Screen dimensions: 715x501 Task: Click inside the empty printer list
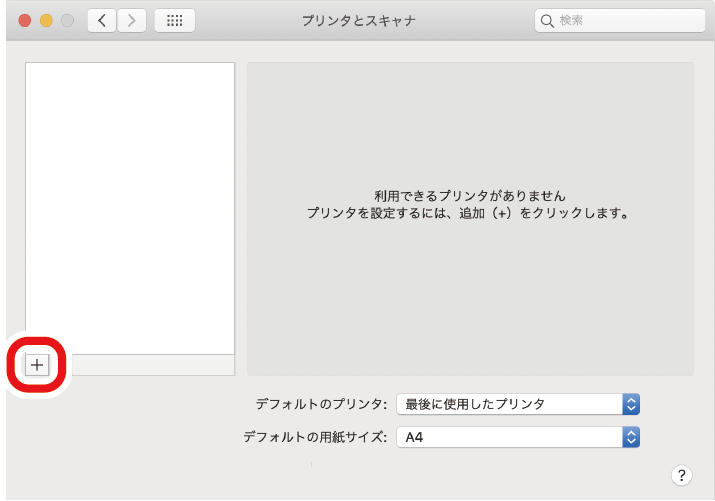coord(130,200)
